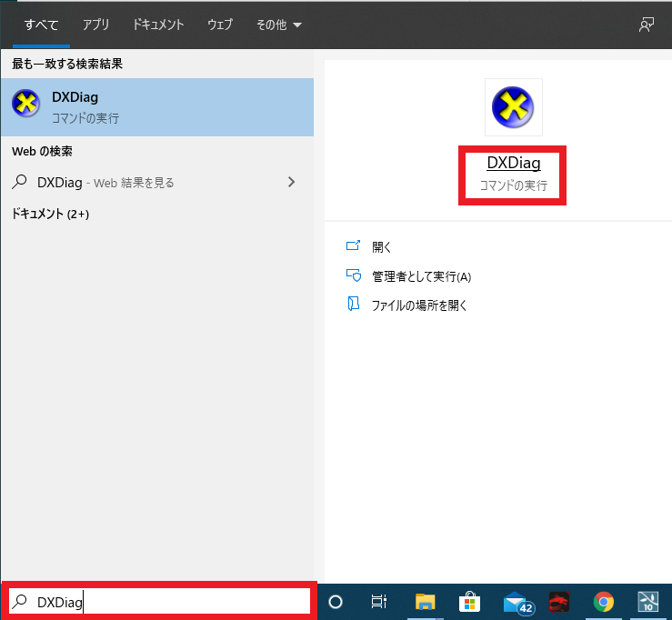Image resolution: width=672 pixels, height=620 pixels.
Task: Click the ドキュメント (2+) section header
Action: point(50,214)
